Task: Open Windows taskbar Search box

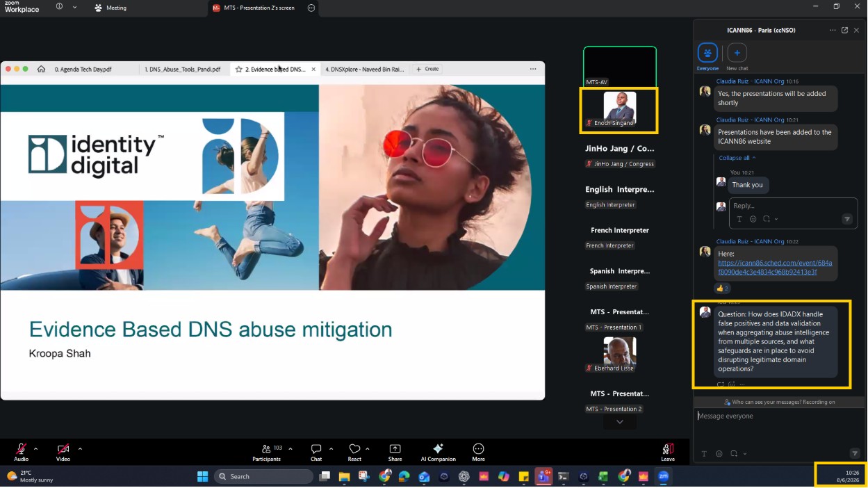Action: coord(264,476)
